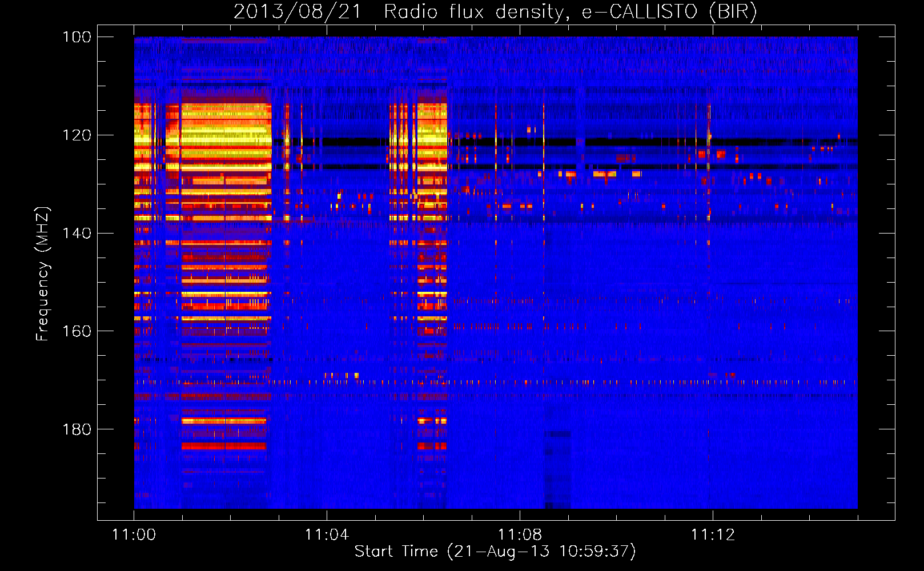Click the y-axis label 'Frequency (MHZ)'
Viewport: 924px width, 571px height.
point(43,274)
